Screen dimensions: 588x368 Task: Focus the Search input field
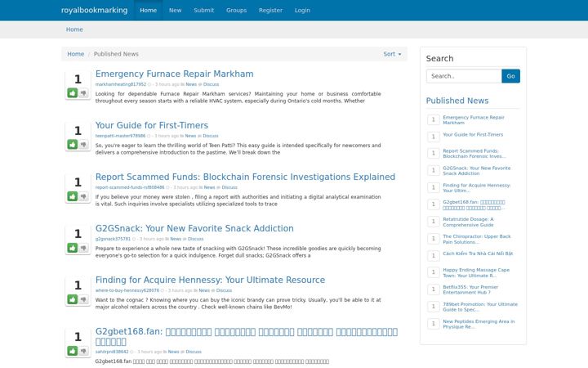pyautogui.click(x=464, y=76)
